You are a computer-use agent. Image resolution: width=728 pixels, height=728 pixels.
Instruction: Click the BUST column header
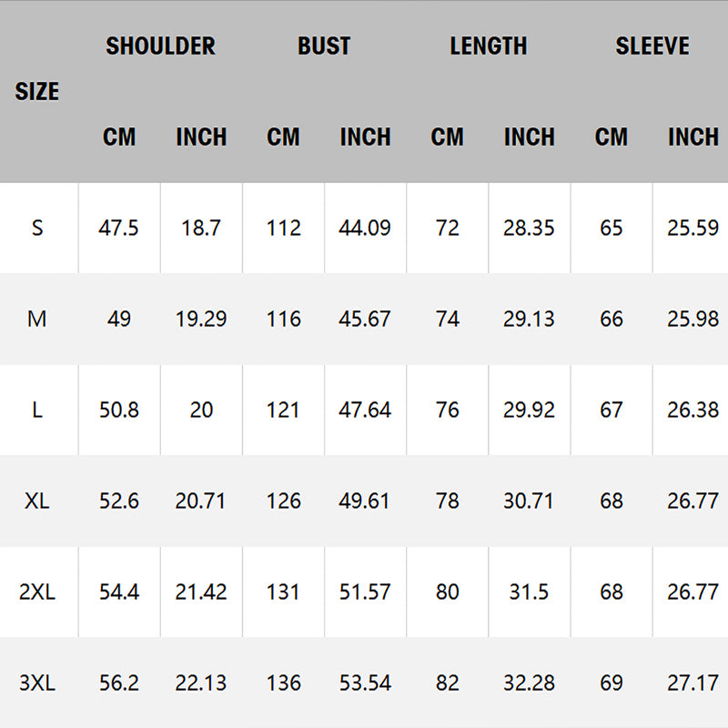[324, 45]
